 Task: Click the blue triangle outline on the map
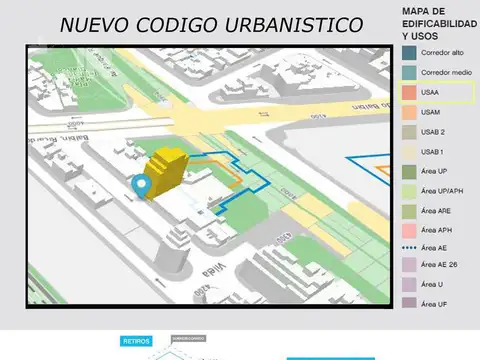click(x=368, y=169)
